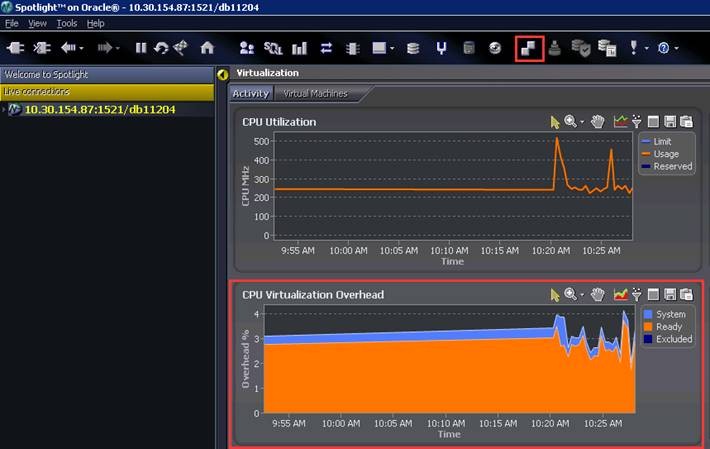The width and height of the screenshot is (710, 449).
Task: Open the Tools menu
Action: click(67, 23)
